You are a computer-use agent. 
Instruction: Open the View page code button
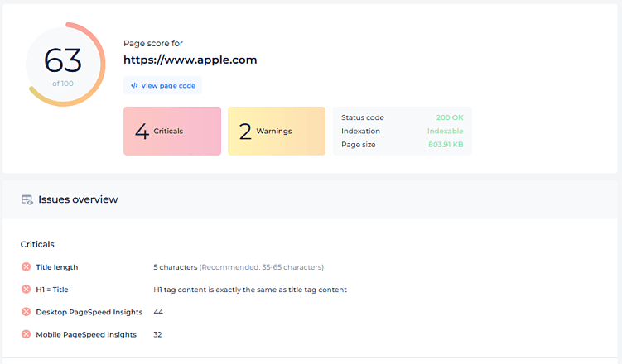(x=162, y=85)
